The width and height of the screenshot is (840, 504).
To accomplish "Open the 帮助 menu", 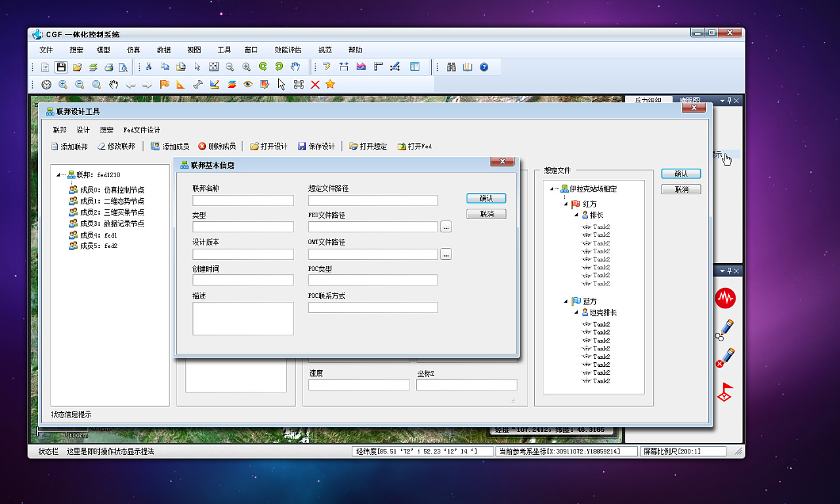I will [355, 50].
